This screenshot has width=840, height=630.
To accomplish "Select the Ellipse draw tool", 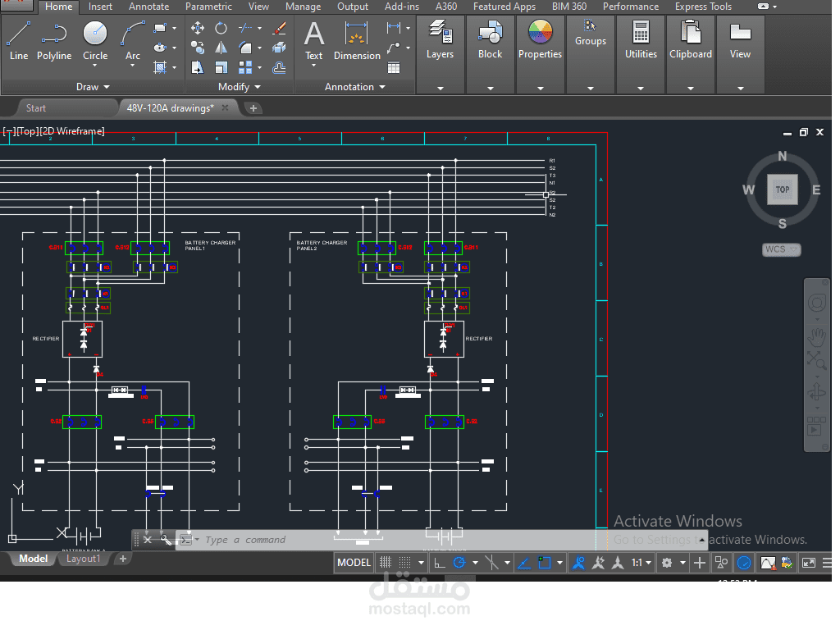I will [x=160, y=48].
